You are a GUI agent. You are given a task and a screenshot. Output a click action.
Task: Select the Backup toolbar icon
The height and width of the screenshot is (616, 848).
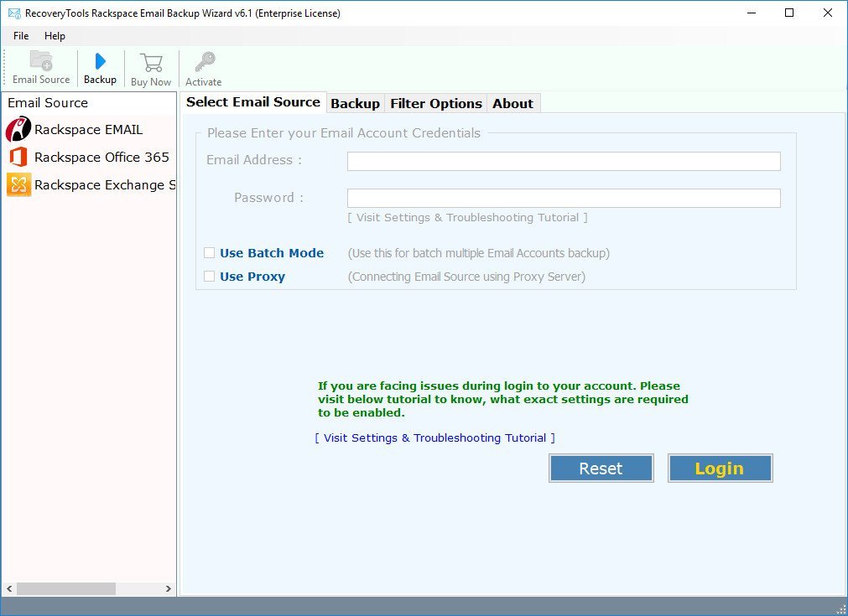(x=100, y=67)
